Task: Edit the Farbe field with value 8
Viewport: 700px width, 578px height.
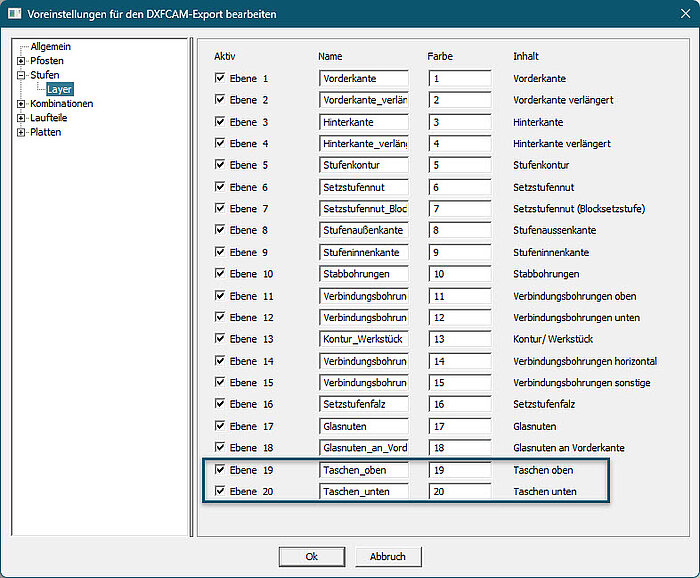Action: coord(460,230)
